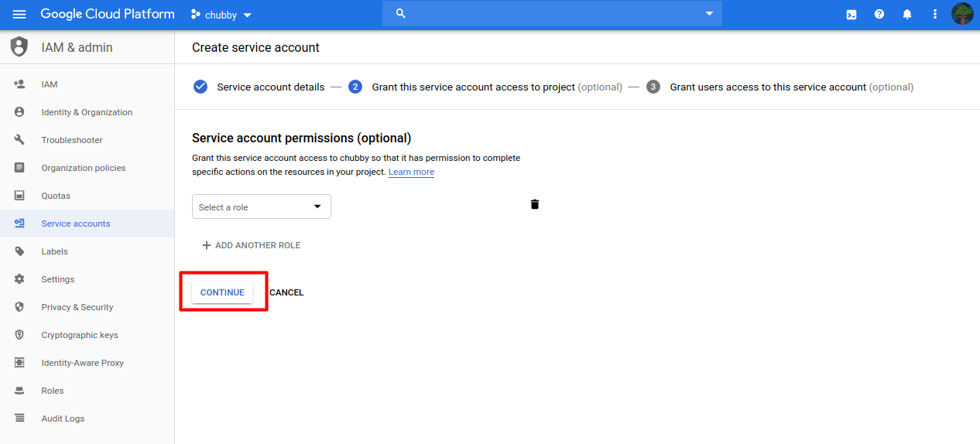
Task: Click the search magnifier icon
Action: pos(401,14)
